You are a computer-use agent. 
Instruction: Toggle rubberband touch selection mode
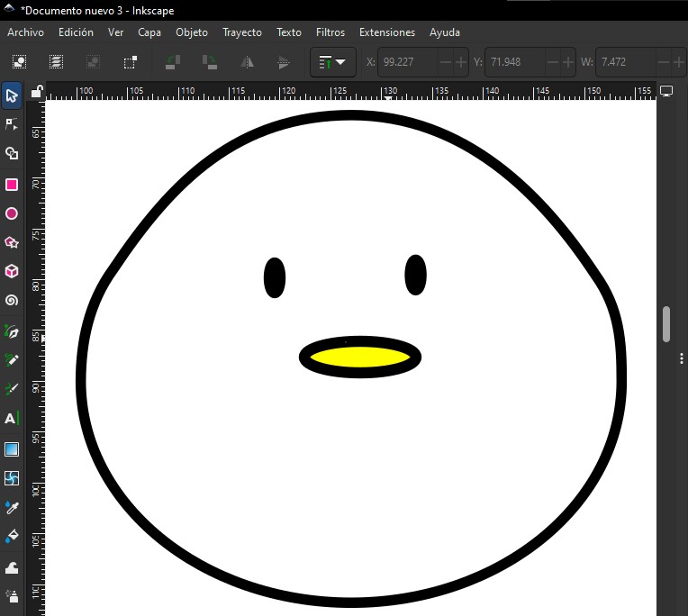(x=131, y=62)
